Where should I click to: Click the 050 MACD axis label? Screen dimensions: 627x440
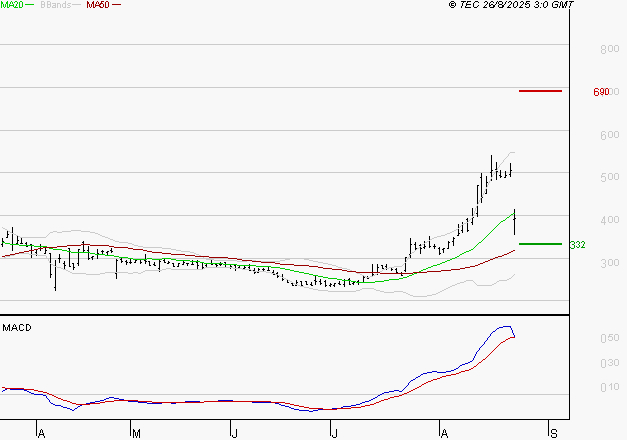pyautogui.click(x=610, y=338)
